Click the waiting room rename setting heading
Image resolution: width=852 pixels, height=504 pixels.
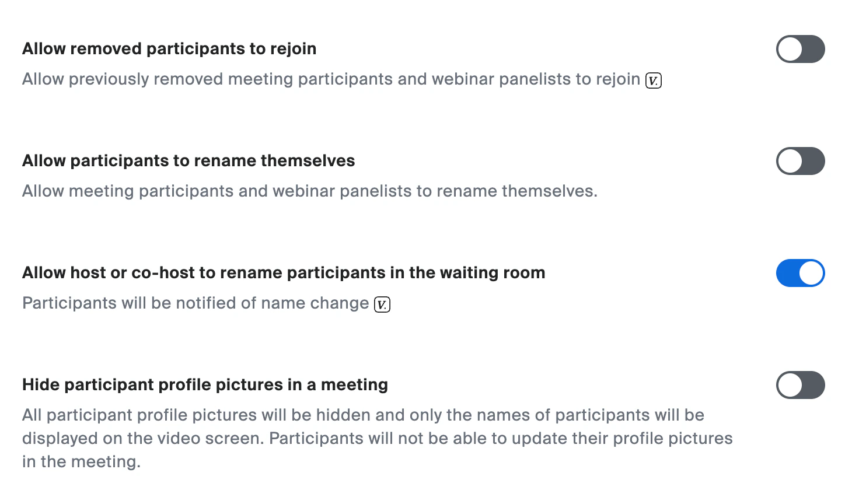tap(284, 272)
